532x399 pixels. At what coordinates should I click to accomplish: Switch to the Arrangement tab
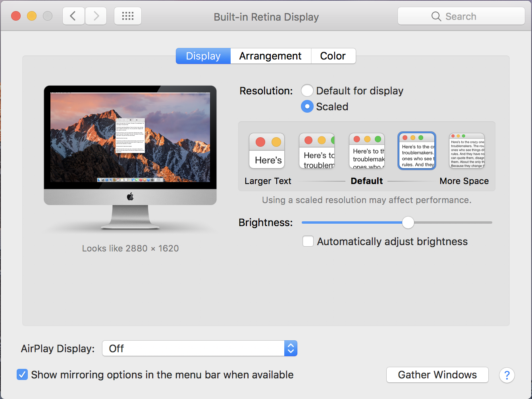[x=270, y=56]
